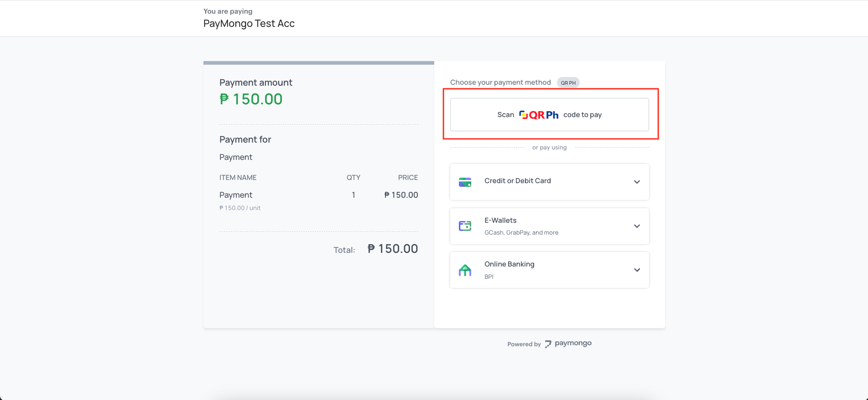Viewport: 868px width, 400px height.
Task: Click the Payment item name row
Action: [236, 195]
